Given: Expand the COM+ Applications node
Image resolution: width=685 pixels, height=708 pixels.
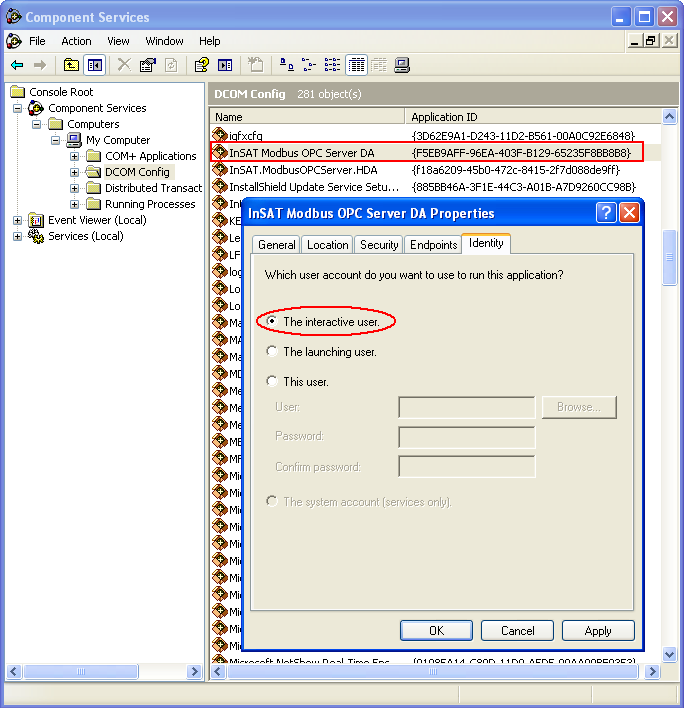Looking at the screenshot, I should click(75, 156).
